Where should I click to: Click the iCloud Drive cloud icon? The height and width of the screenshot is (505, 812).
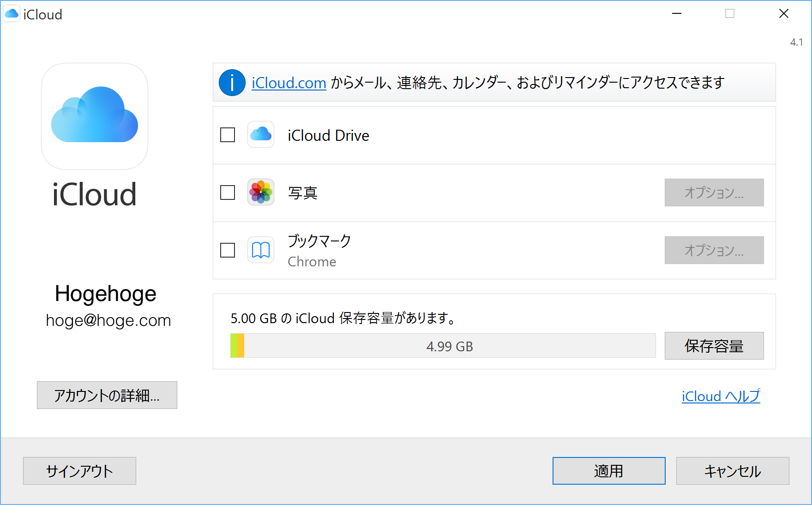pos(261,134)
